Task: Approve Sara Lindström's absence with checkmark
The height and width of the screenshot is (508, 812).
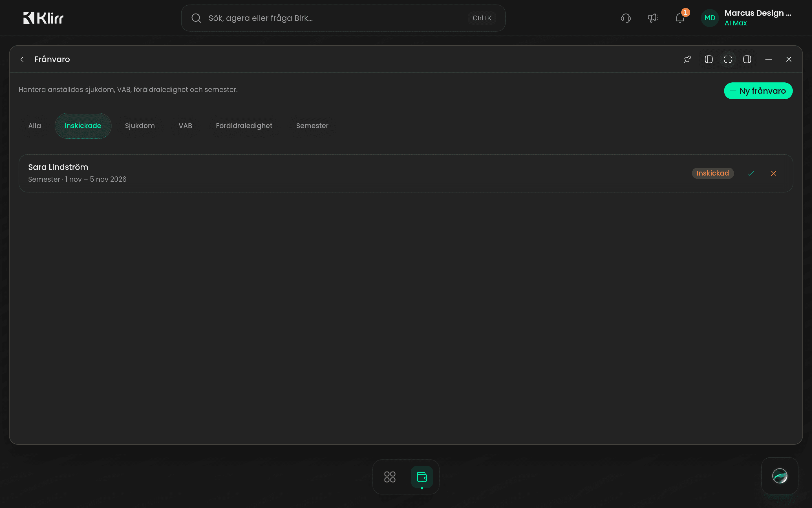Action: click(x=751, y=173)
